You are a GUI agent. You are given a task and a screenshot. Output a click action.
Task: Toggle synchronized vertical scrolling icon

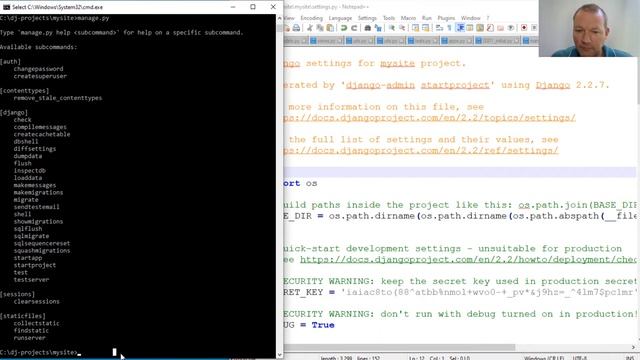tap(415, 28)
